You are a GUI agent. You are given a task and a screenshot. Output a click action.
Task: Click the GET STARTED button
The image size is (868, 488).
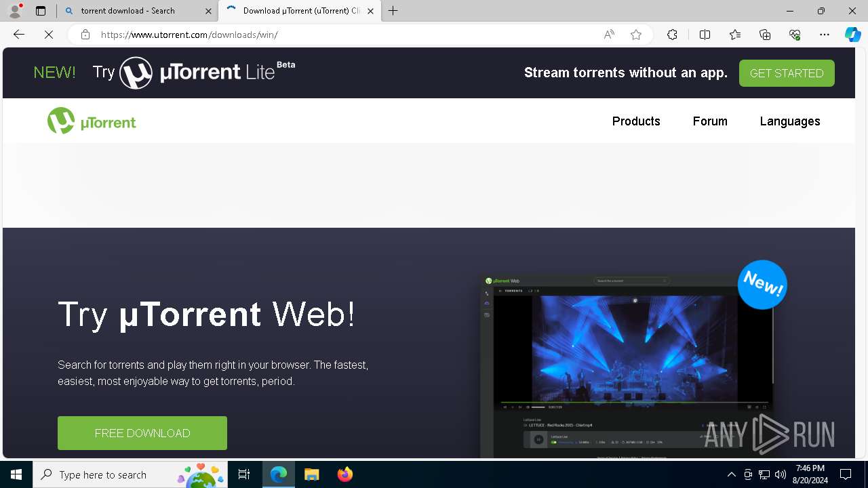(787, 73)
